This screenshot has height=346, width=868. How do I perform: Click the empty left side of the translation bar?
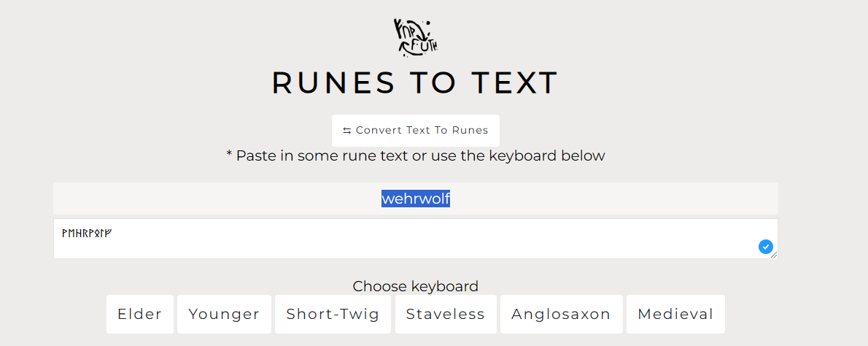[182, 199]
